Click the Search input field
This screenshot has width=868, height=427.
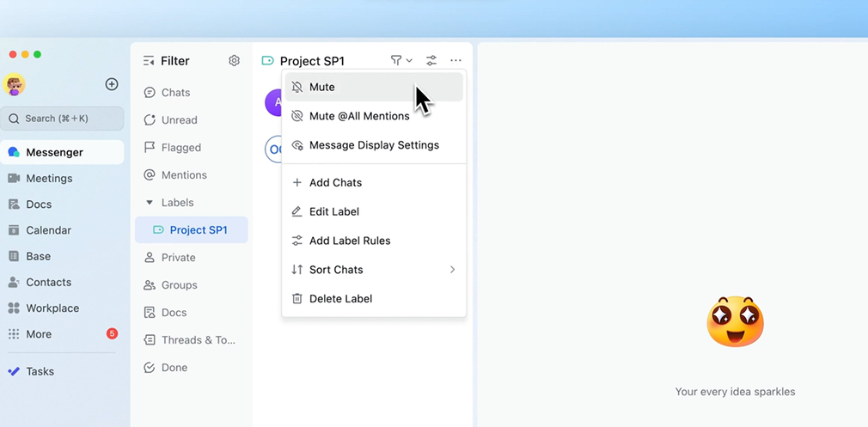(x=62, y=119)
